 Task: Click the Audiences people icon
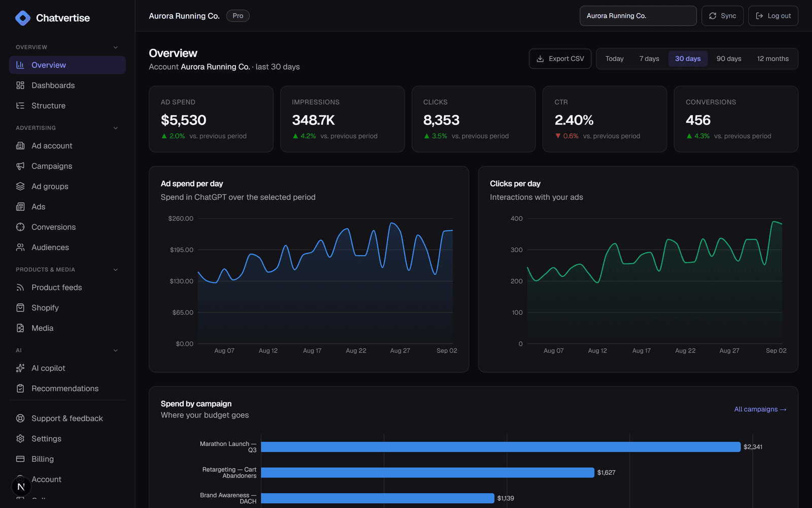20,247
